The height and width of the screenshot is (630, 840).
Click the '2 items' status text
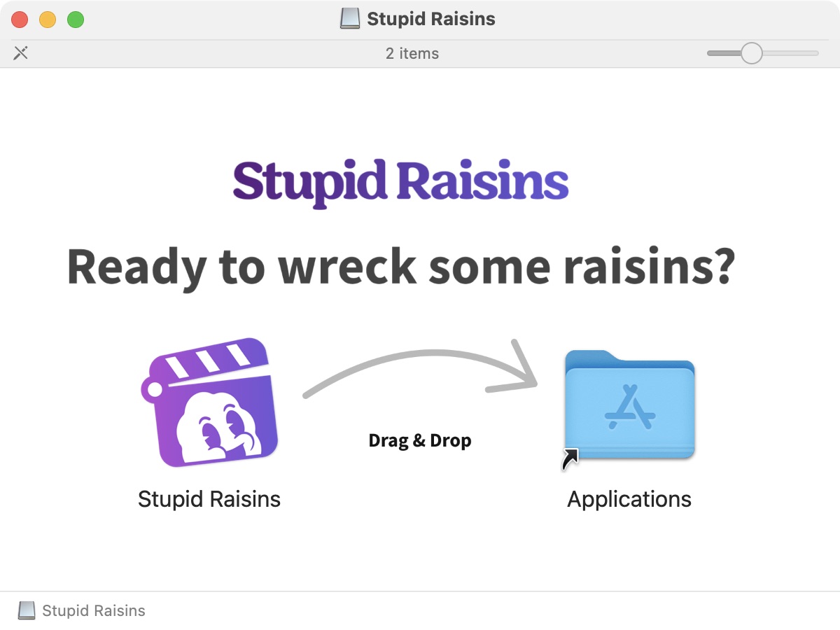[412, 53]
